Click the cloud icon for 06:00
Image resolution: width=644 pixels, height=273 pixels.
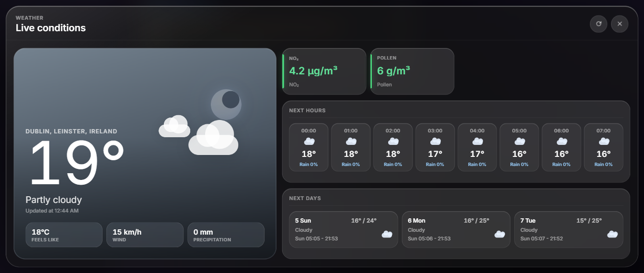click(562, 142)
